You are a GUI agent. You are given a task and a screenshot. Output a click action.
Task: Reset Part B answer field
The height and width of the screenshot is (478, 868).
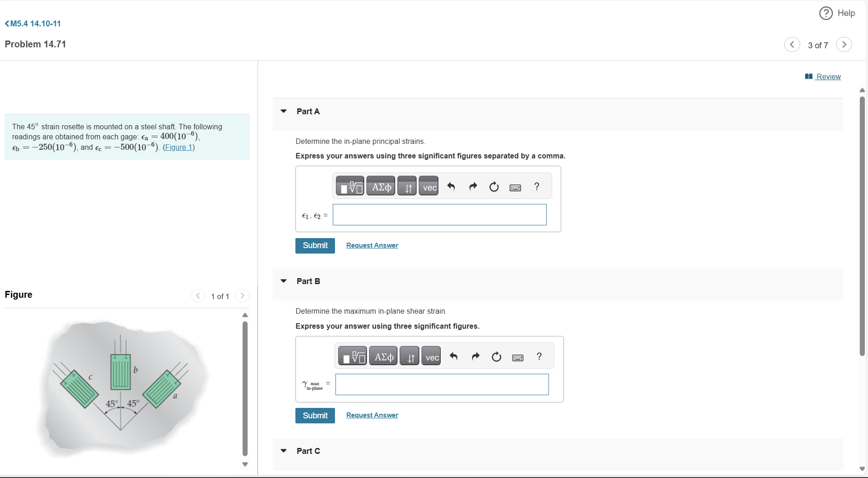[497, 356]
